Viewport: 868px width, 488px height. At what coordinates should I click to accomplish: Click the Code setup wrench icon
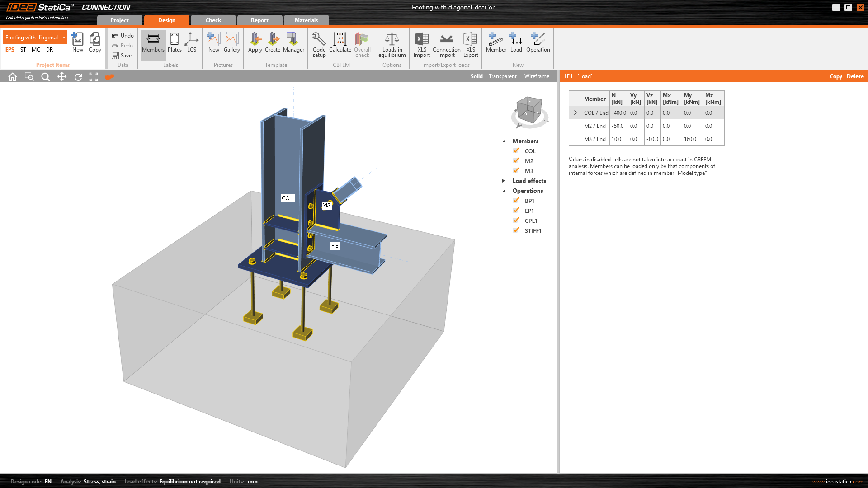click(319, 40)
